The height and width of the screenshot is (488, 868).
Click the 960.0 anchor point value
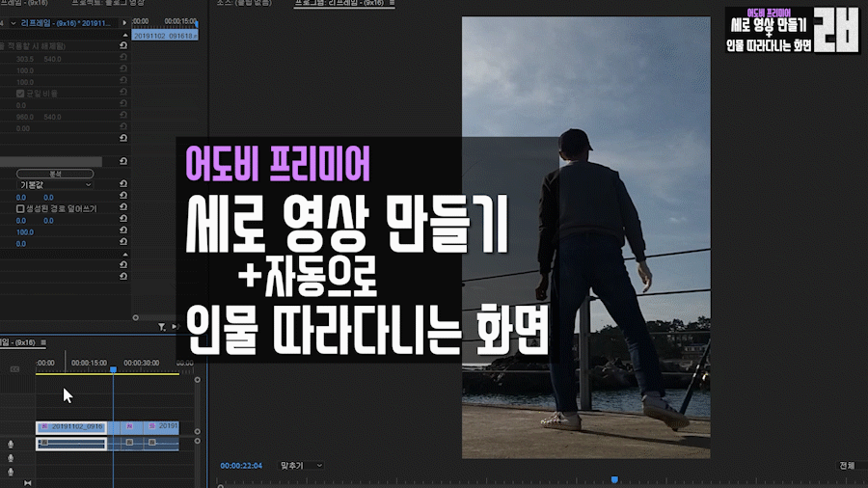pos(25,118)
